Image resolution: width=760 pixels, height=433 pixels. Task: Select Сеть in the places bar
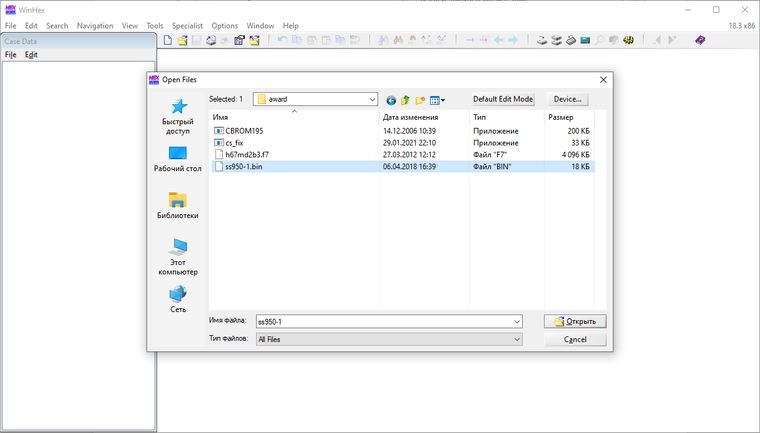pyautogui.click(x=178, y=299)
